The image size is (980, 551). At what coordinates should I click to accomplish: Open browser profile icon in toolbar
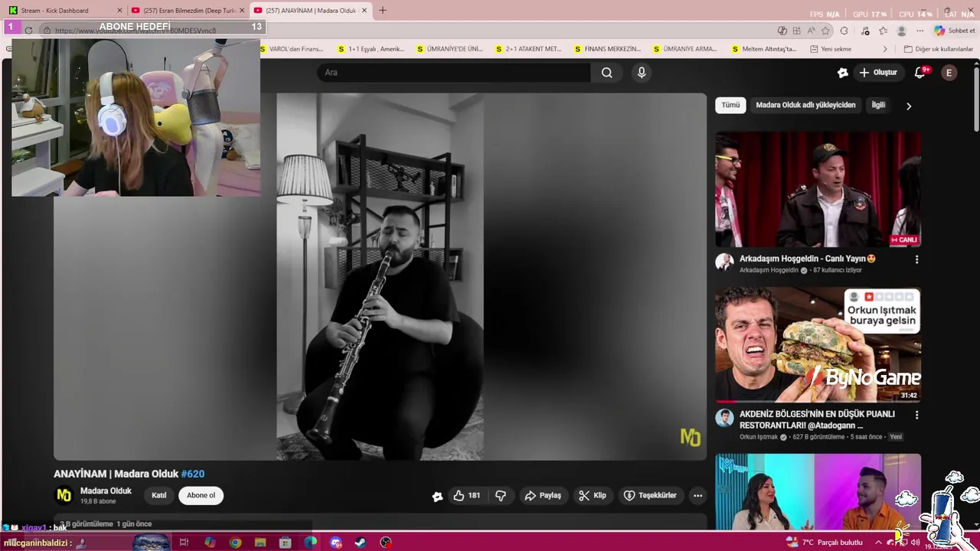point(902,31)
